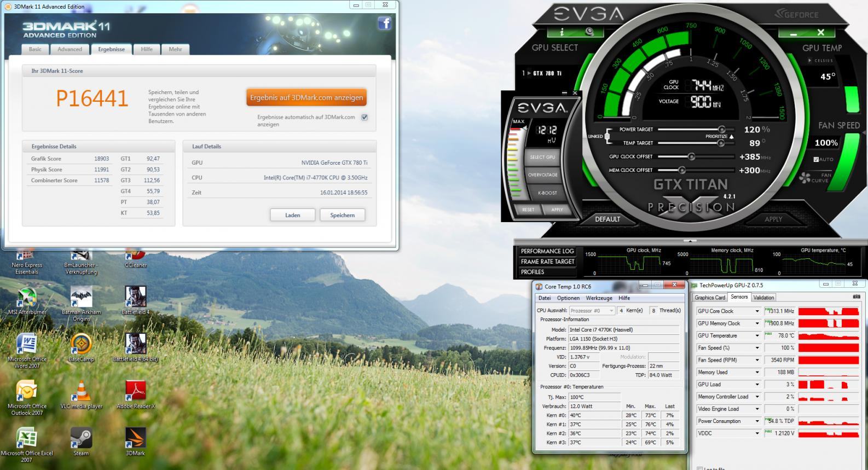Switch to Advanced tab in 3DMark
Image resolution: width=868 pixels, height=470 pixels.
(70, 49)
